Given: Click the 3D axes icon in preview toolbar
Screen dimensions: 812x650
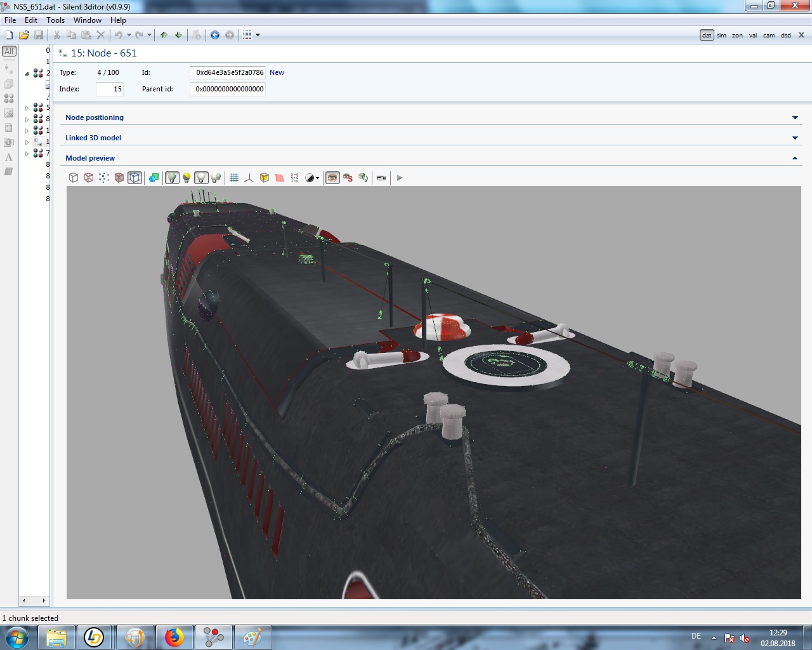Looking at the screenshot, I should (249, 178).
